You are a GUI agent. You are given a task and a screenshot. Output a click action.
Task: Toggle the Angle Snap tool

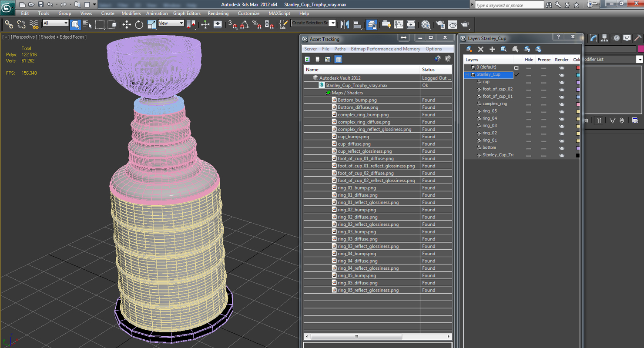(245, 24)
